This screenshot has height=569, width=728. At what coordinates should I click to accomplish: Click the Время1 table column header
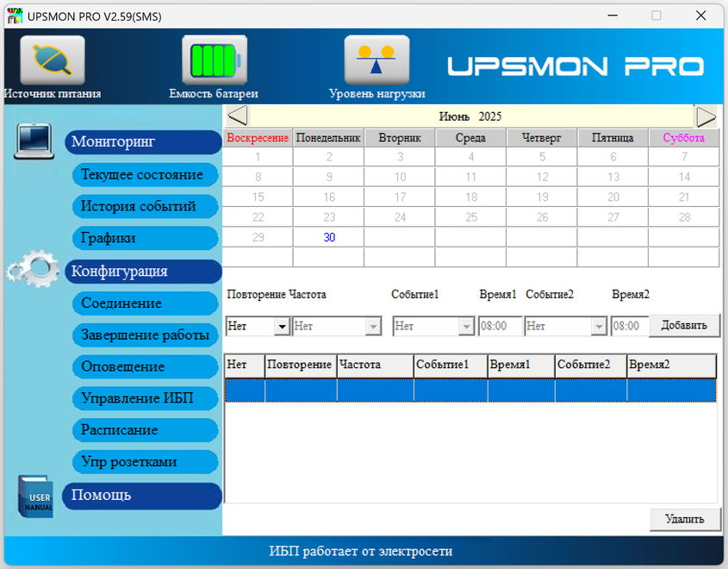point(521,366)
